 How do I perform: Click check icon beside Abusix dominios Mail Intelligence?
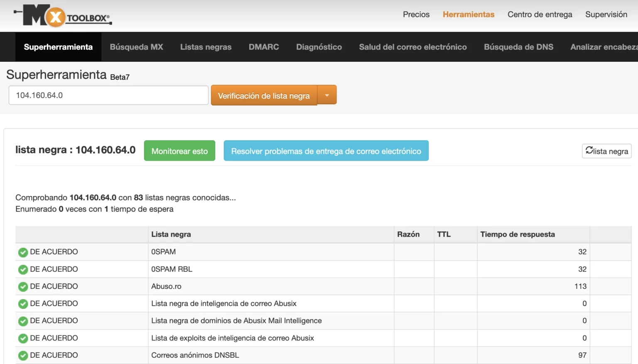(23, 321)
